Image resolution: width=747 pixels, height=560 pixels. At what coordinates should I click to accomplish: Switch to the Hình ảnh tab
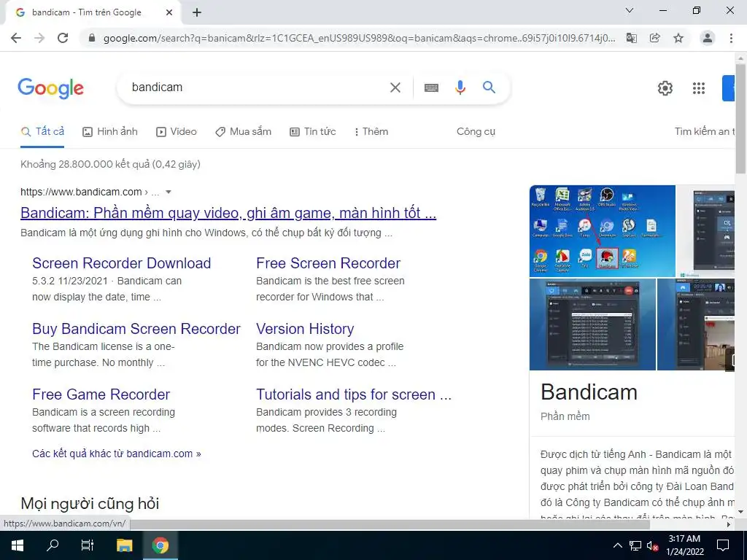(x=110, y=131)
